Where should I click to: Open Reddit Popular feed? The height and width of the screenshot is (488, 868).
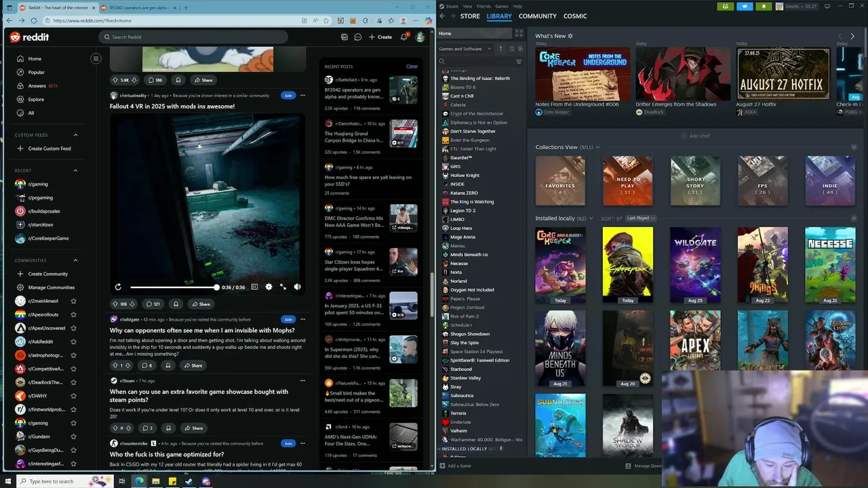coord(36,73)
